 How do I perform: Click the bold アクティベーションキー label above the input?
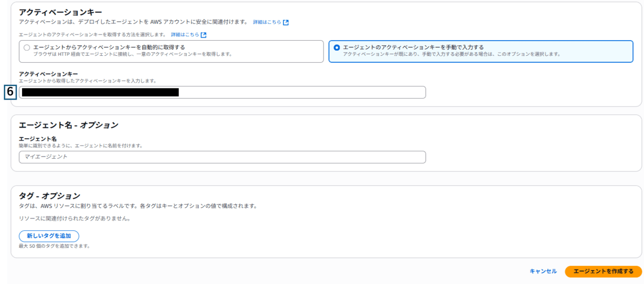48,74
